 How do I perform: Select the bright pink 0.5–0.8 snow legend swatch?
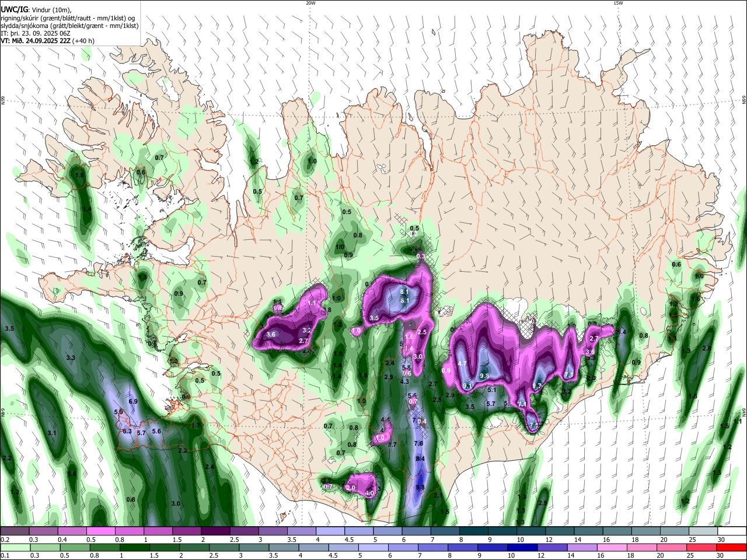(101, 531)
